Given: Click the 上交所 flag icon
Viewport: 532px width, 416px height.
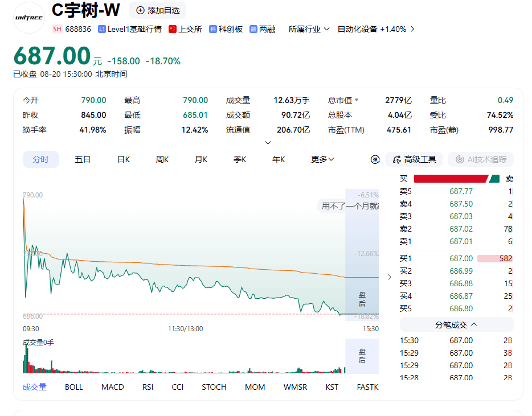Looking at the screenshot, I should pyautogui.click(x=173, y=29).
